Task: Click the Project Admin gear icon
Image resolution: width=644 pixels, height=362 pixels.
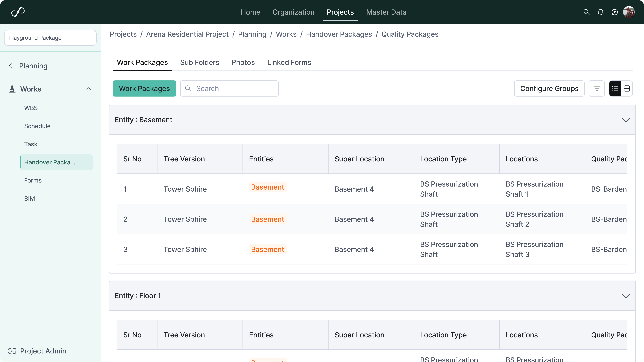Action: [12, 351]
